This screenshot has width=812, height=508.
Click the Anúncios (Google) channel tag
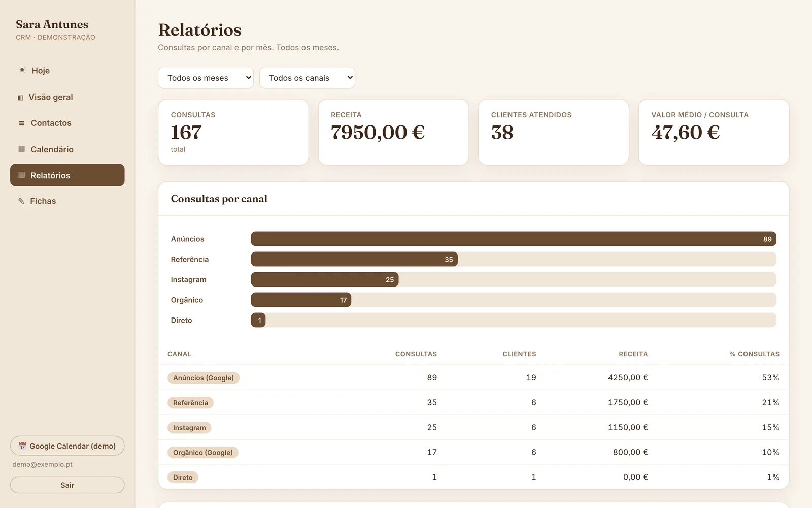[204, 378]
